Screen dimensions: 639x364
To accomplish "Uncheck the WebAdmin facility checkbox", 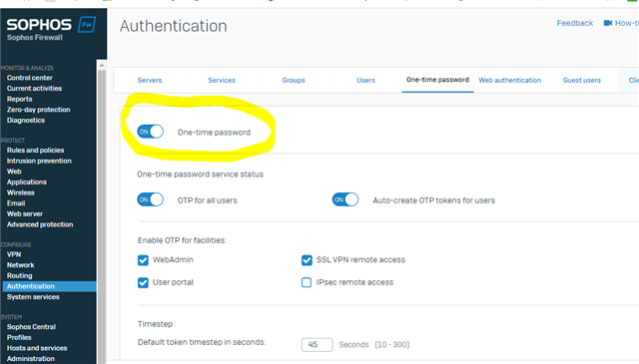I will coord(143,260).
